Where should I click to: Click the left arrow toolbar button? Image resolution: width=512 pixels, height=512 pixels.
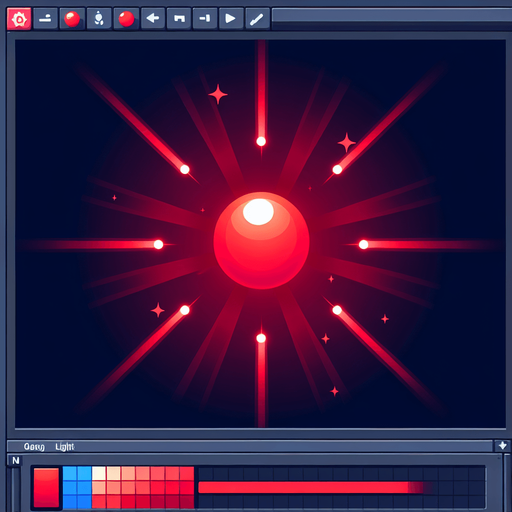pos(153,19)
